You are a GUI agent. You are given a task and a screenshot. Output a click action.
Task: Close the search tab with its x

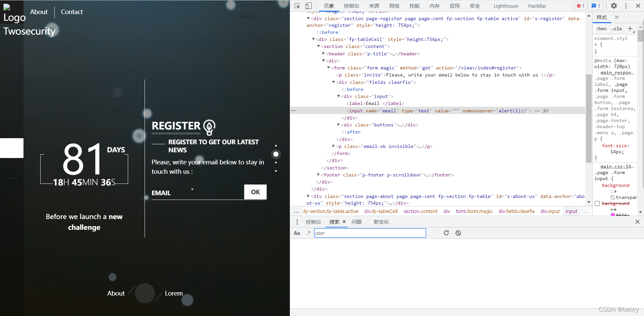point(344,222)
